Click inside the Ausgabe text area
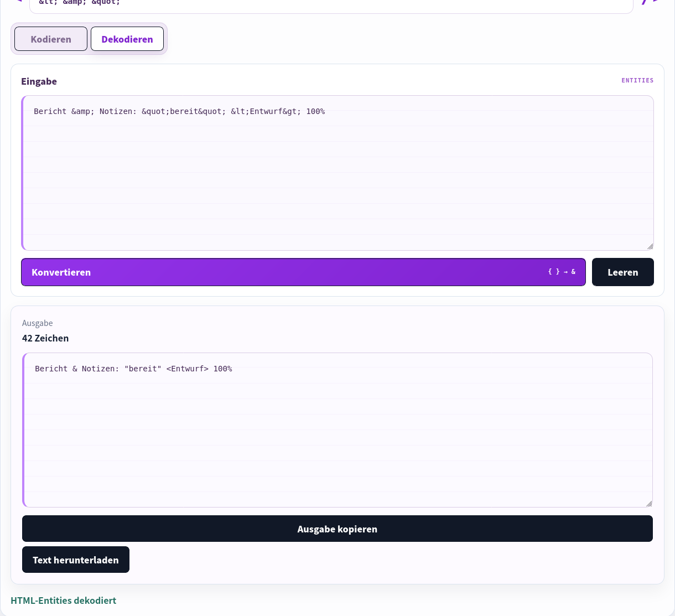Image resolution: width=675 pixels, height=616 pixels. (x=337, y=430)
